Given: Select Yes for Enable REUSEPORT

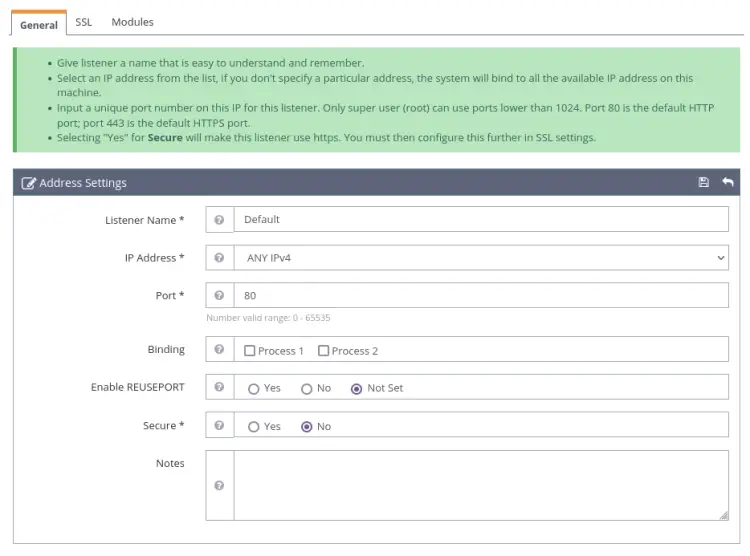Looking at the screenshot, I should click(x=254, y=389).
